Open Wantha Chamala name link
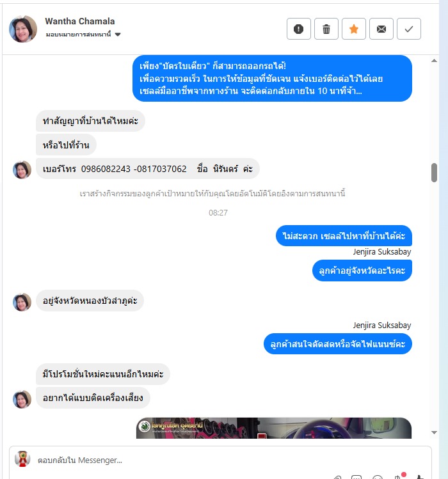Viewport: 448px width, 479px height. point(80,21)
